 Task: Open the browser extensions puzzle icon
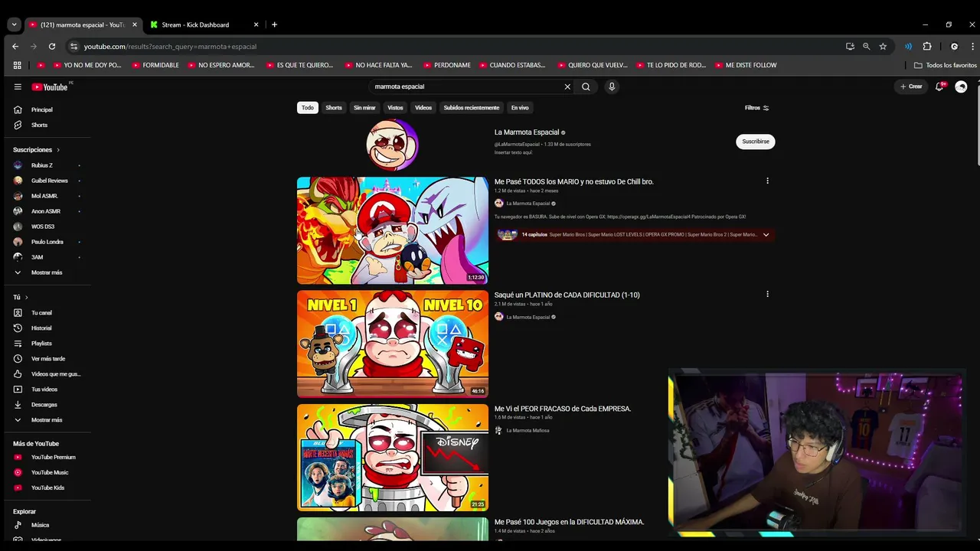pos(927,47)
